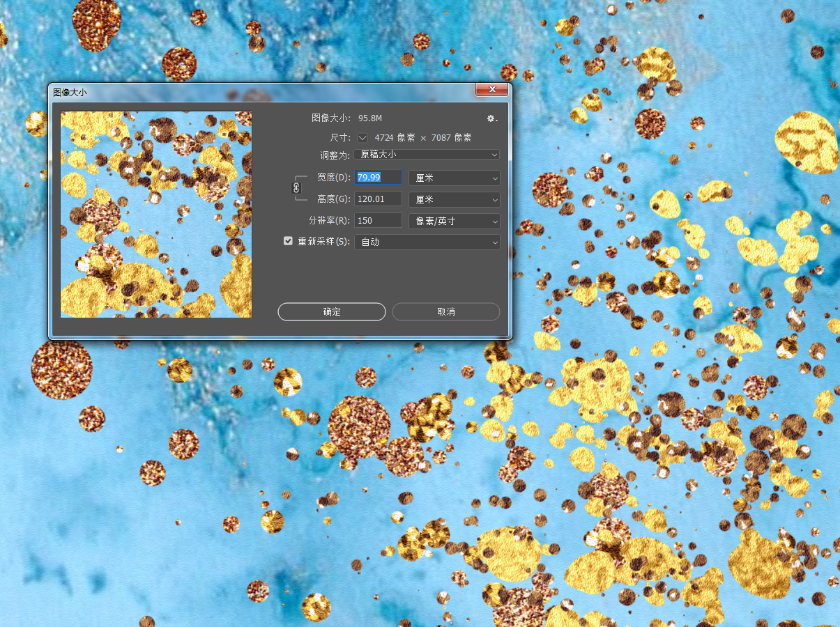Open the 高度 unit dropdown
Screen dimensions: 840x627
click(x=455, y=199)
